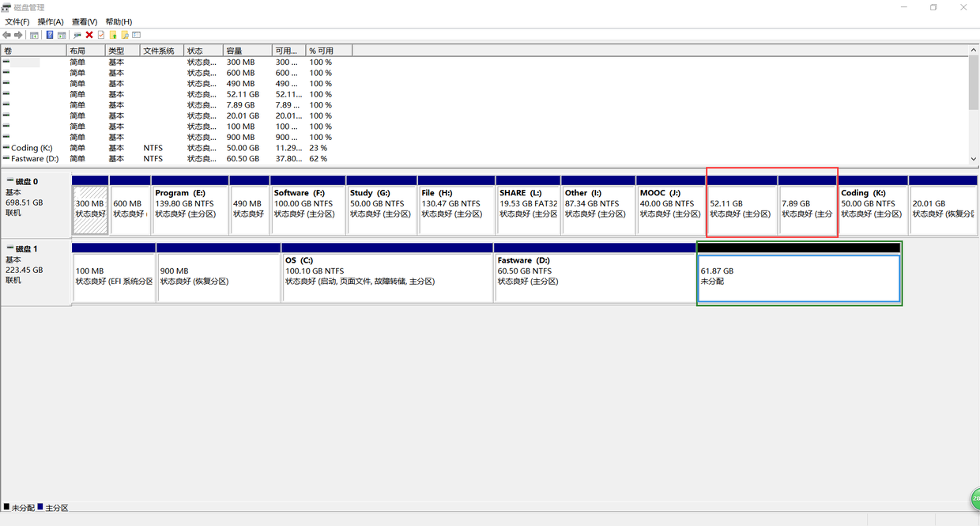Image resolution: width=980 pixels, height=526 pixels.
Task: Click the black 未分配 legend color swatch
Action: [x=6, y=507]
